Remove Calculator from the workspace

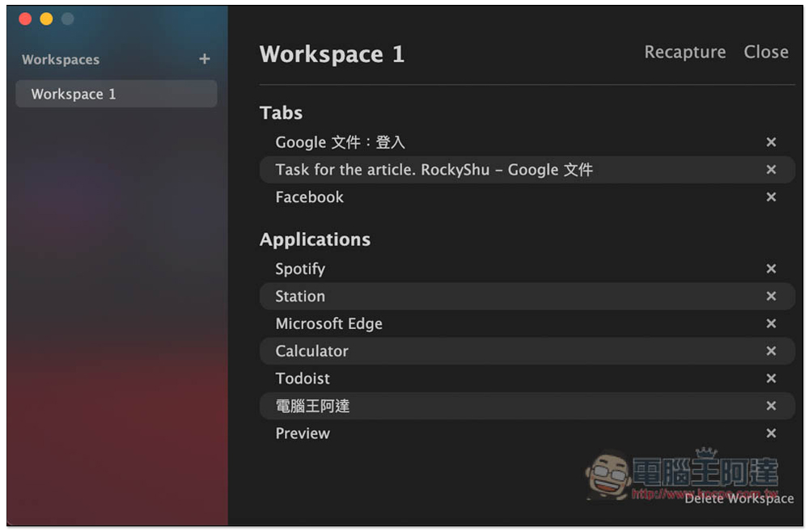click(x=771, y=352)
